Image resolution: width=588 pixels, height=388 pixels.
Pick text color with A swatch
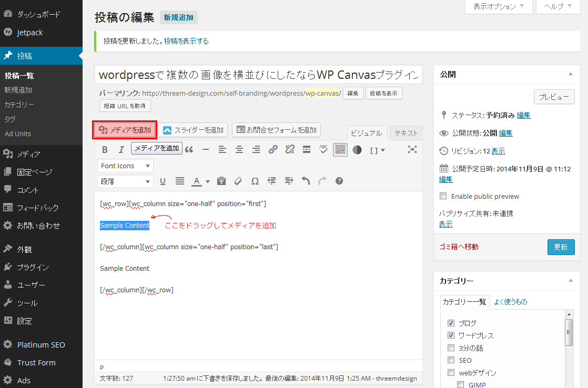tap(197, 181)
